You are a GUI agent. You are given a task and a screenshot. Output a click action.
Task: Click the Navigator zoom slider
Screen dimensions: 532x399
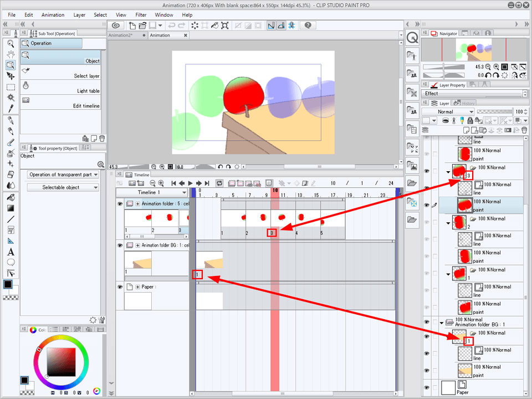point(444,67)
